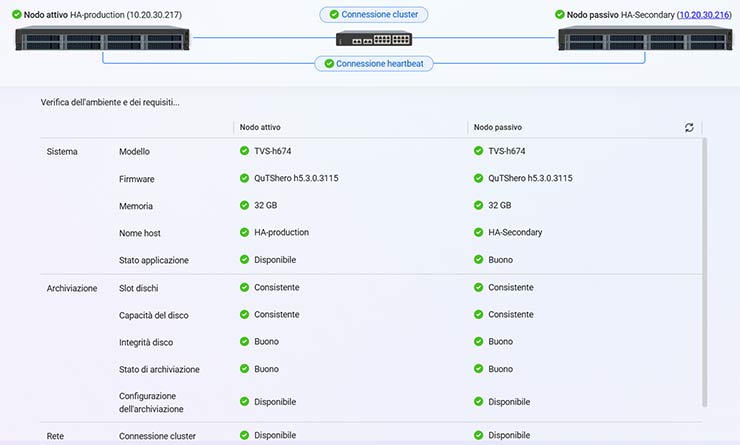Screen dimensions: 740x445
Task: Click the active node TVS-h674 model value
Action: (x=273, y=151)
